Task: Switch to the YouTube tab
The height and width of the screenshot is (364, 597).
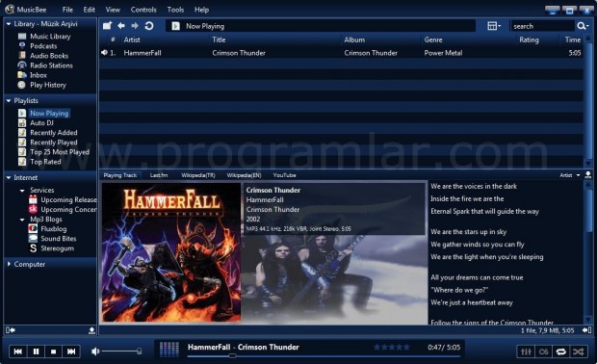Action: (x=284, y=175)
